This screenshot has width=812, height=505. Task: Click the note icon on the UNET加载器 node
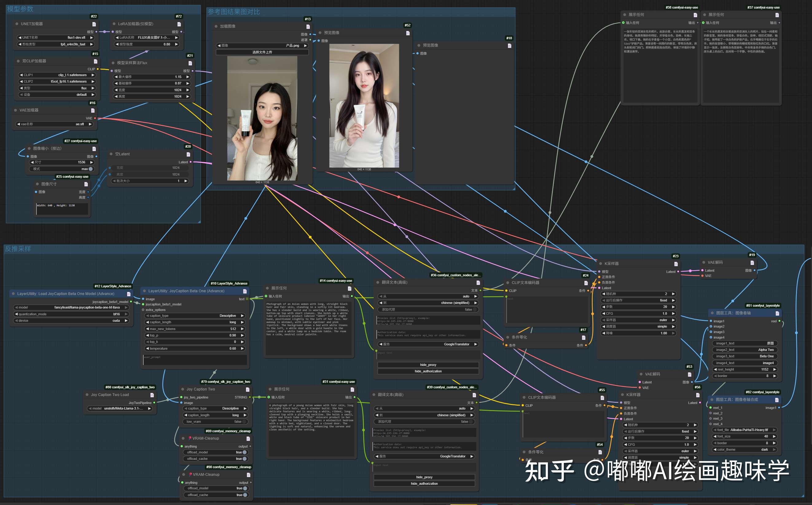click(94, 24)
